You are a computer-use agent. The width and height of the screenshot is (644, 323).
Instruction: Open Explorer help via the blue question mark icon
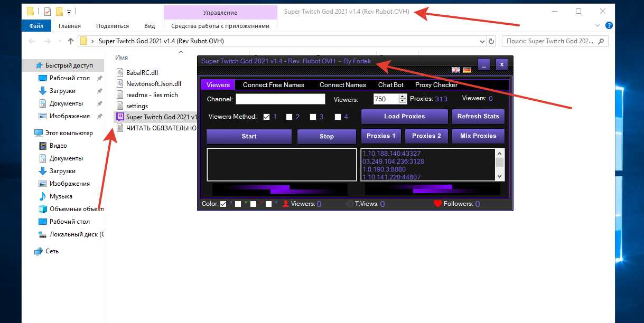coord(609,25)
